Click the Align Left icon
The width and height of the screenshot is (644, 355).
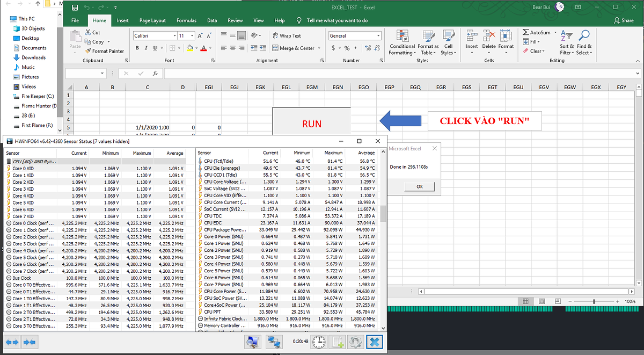tap(224, 48)
